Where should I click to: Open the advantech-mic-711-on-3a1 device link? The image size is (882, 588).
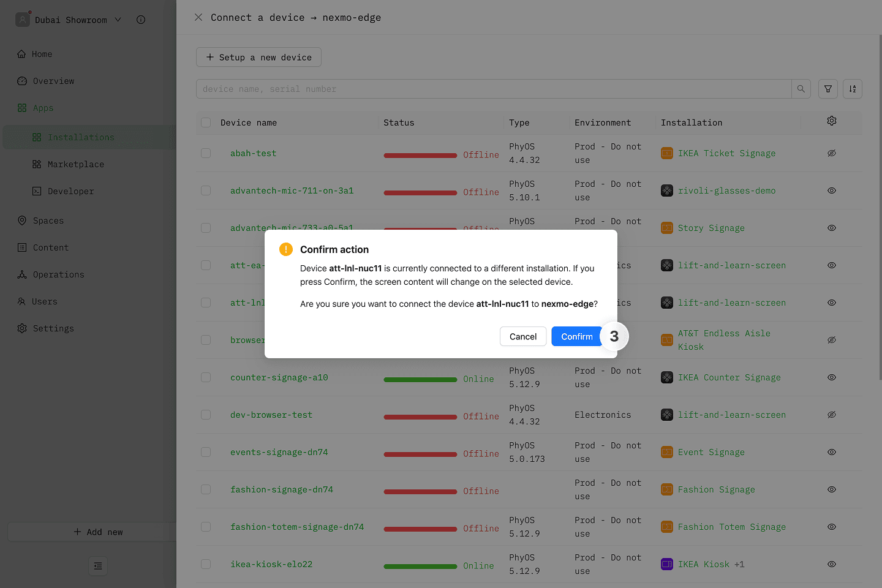tap(292, 190)
